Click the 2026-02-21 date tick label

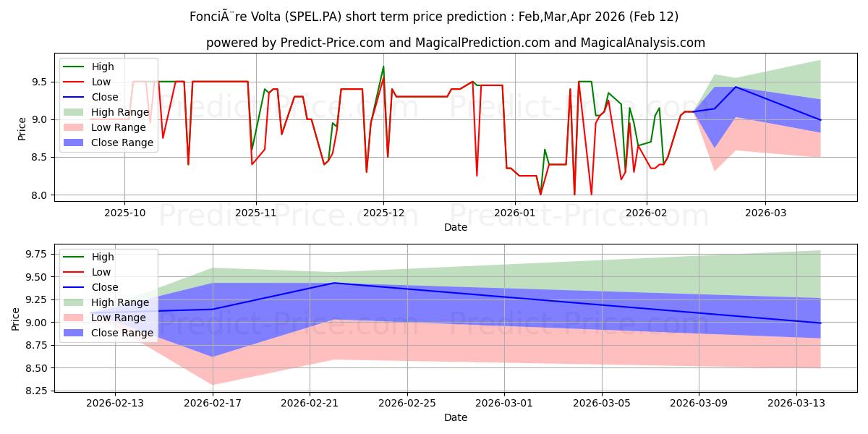pos(310,404)
